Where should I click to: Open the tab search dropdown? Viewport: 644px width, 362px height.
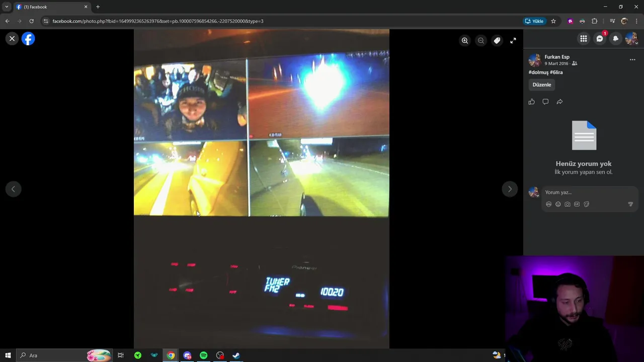[x=6, y=7]
